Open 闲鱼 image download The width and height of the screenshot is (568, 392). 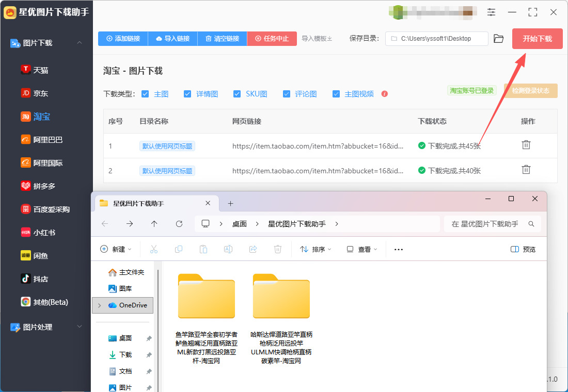35,255
